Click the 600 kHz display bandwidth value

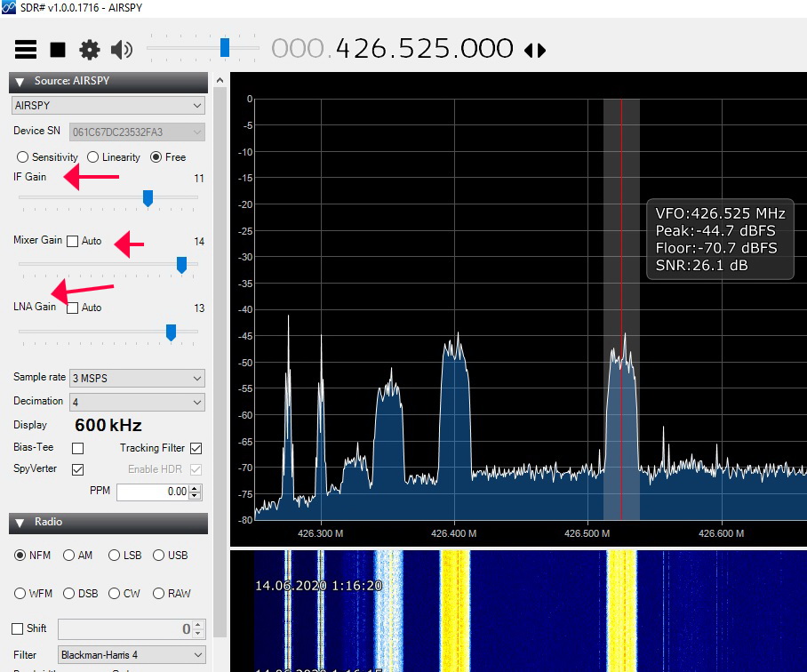[108, 426]
